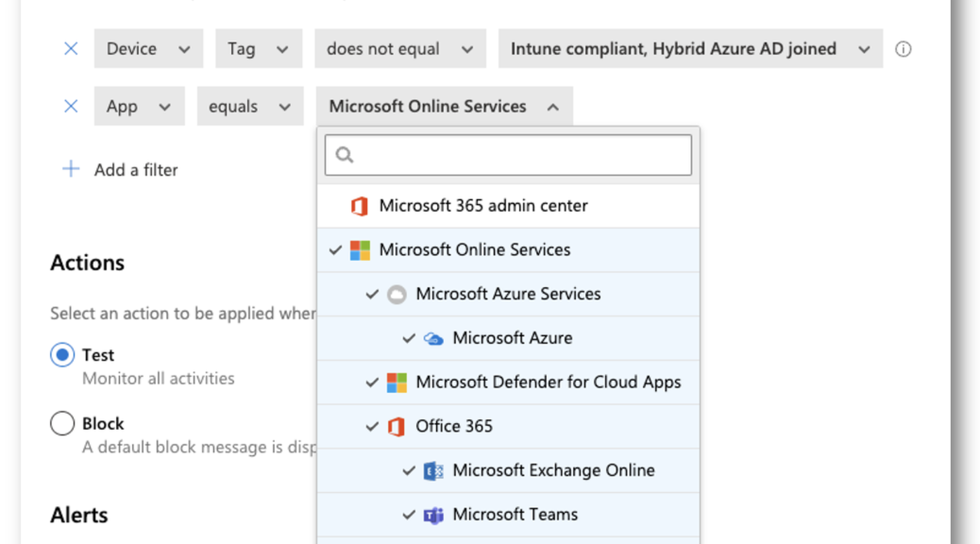Open the App filter type dropdown
980x544 pixels.
(140, 107)
